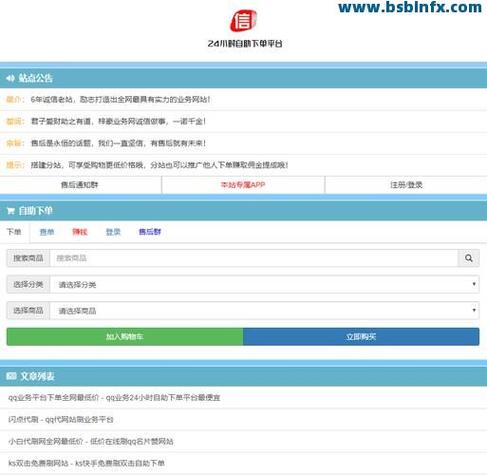Screen dimensions: 487x475
Task: Click the red 信 site logo
Action: click(x=243, y=21)
